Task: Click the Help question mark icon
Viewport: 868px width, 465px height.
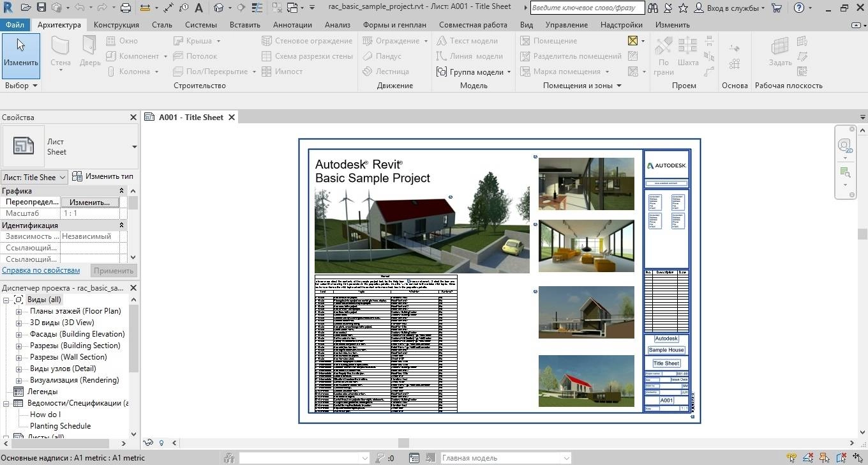Action: [798, 8]
